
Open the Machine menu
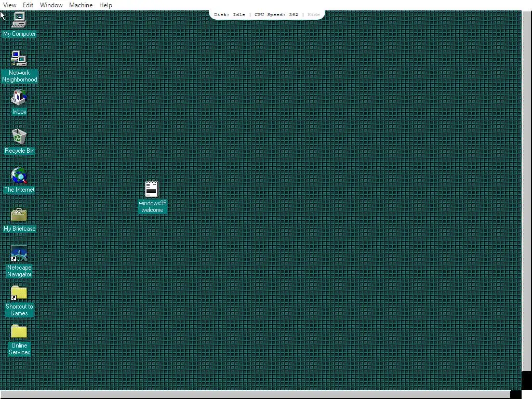pos(81,5)
